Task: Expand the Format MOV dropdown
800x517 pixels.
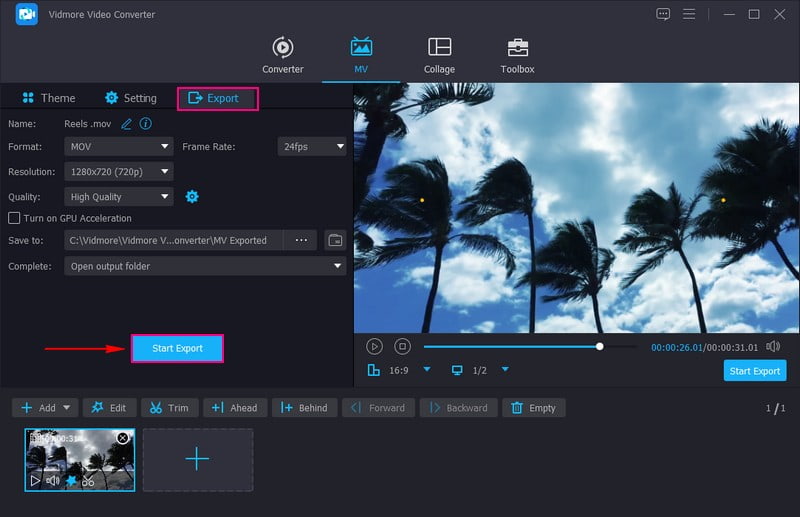Action: pos(119,146)
